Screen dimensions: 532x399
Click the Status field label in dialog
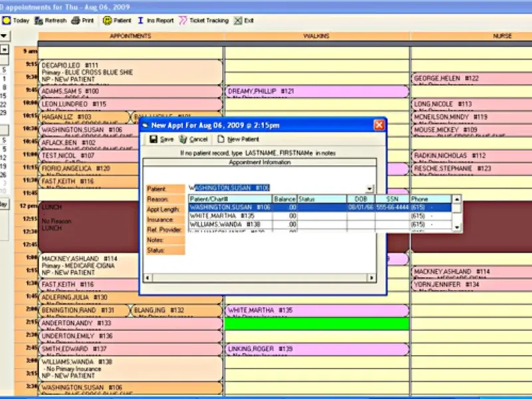(x=165, y=251)
